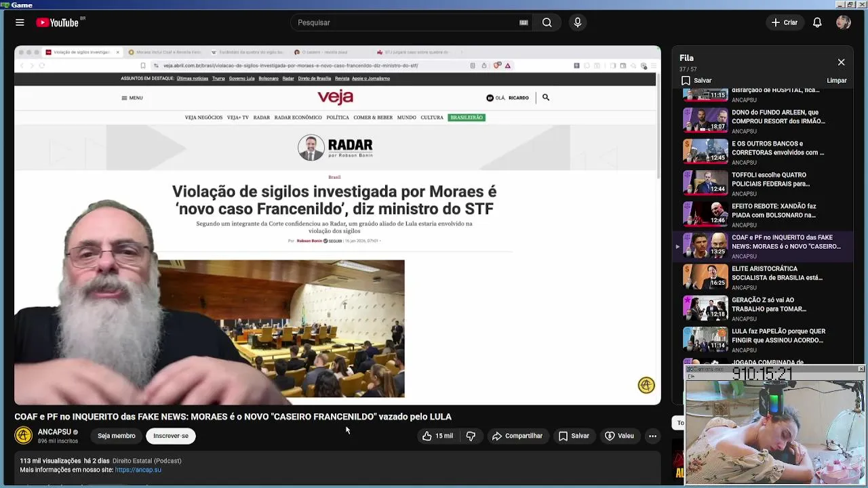Viewport: 868px width, 488px height.
Task: Open the ANCAPSU channel avatar
Action: [24, 436]
